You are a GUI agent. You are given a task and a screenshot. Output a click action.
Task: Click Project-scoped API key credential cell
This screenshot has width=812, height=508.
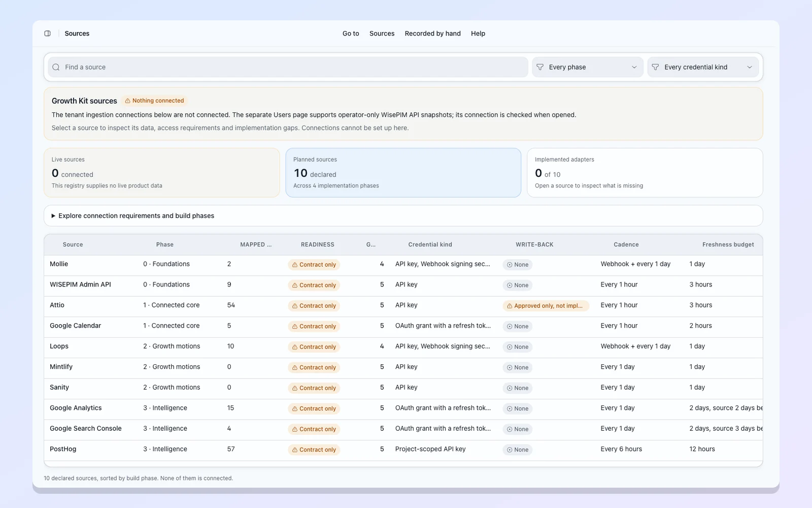(430, 449)
